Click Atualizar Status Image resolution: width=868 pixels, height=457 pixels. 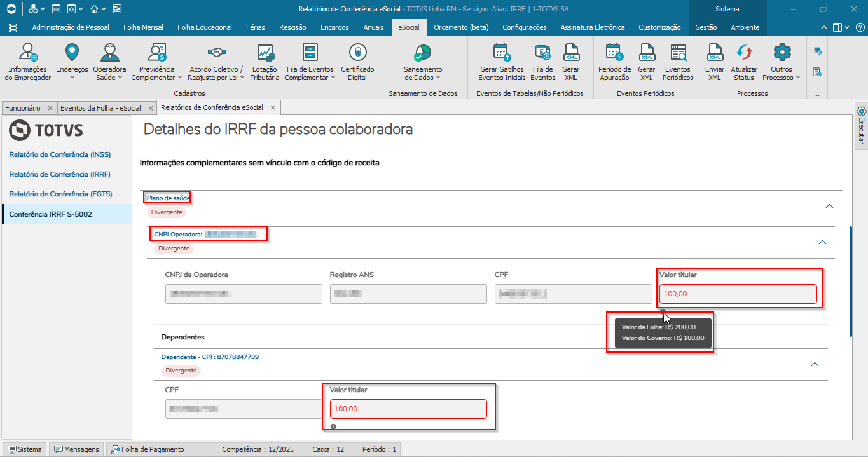(x=744, y=62)
